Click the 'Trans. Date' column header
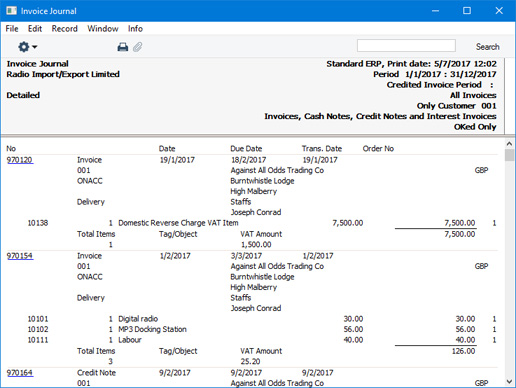This screenshot has width=516, height=388. [x=322, y=149]
